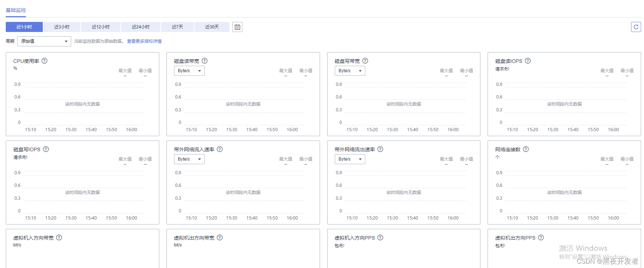Show help for 虚拟机入方向带宽
The image size is (644, 268).
click(59, 237)
